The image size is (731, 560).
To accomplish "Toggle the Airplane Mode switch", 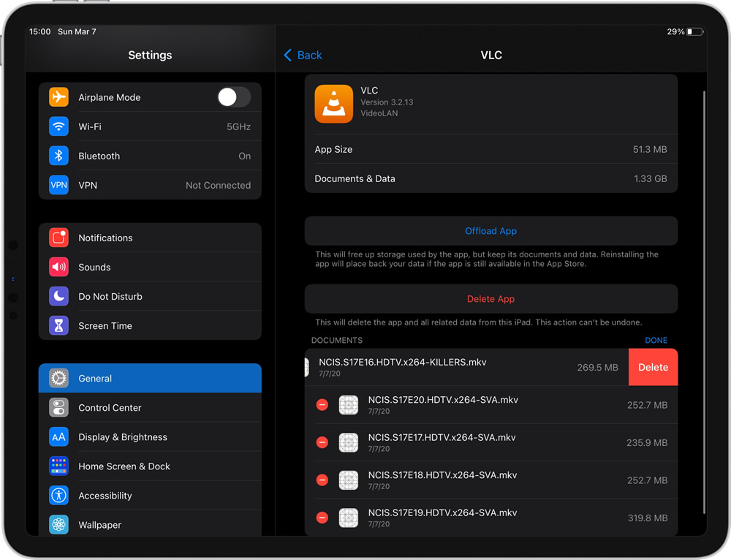I will [234, 97].
